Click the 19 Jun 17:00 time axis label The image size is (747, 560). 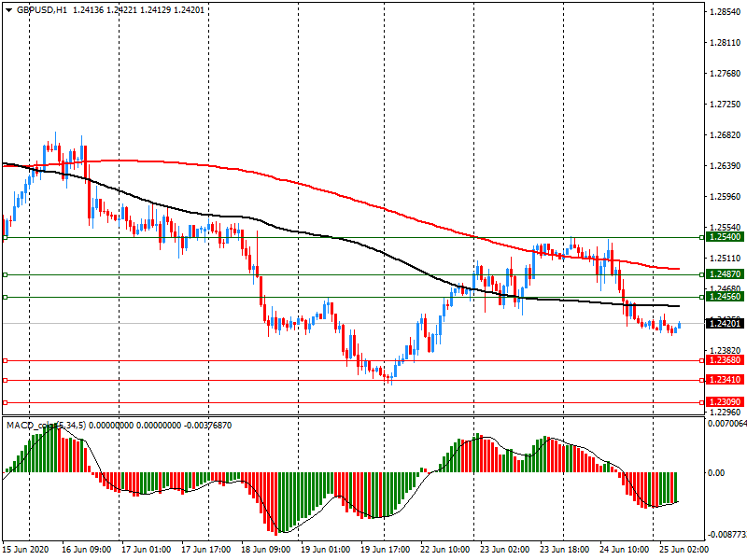coord(386,550)
